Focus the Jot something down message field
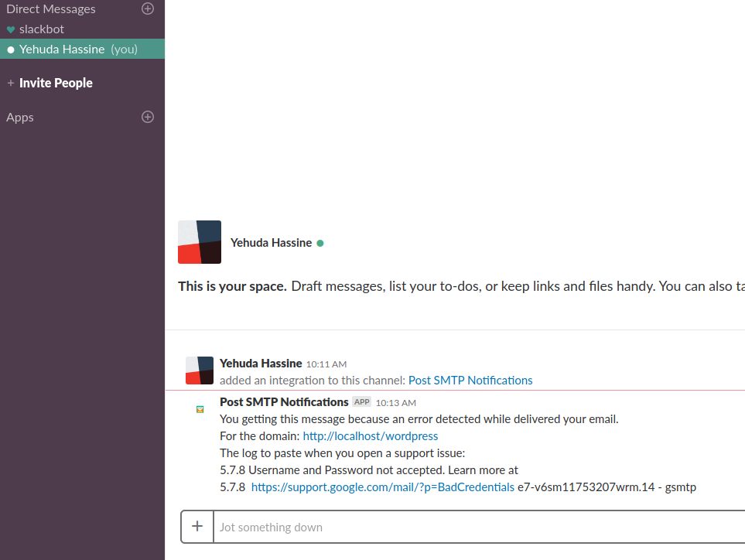Image resolution: width=745 pixels, height=560 pixels. (x=480, y=527)
